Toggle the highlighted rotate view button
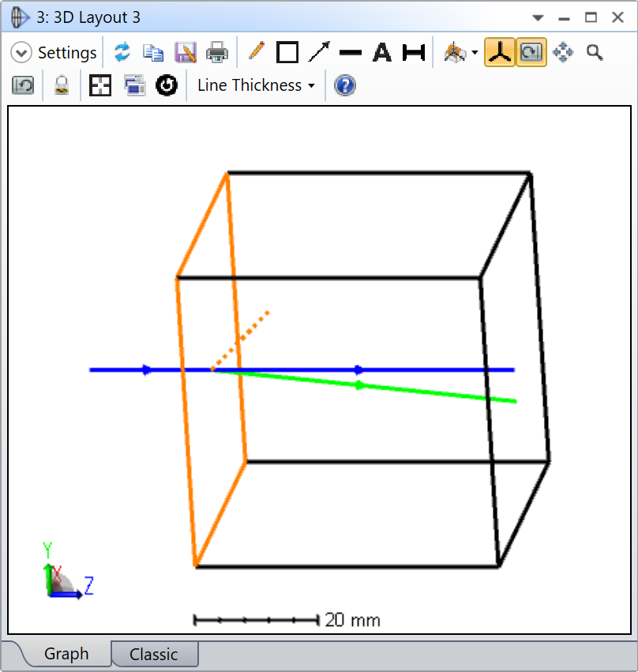Viewport: 638px width, 672px height. (x=531, y=53)
